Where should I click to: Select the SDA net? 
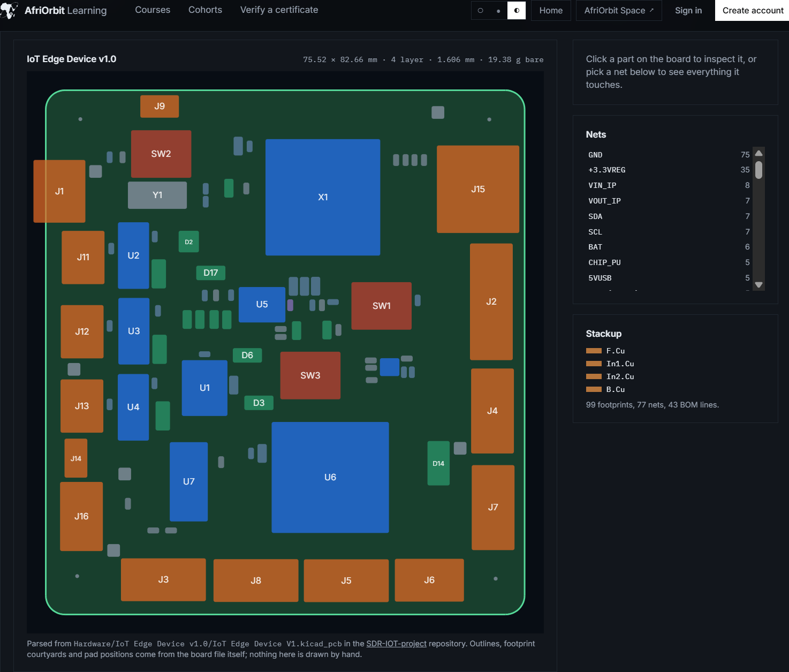point(669,216)
